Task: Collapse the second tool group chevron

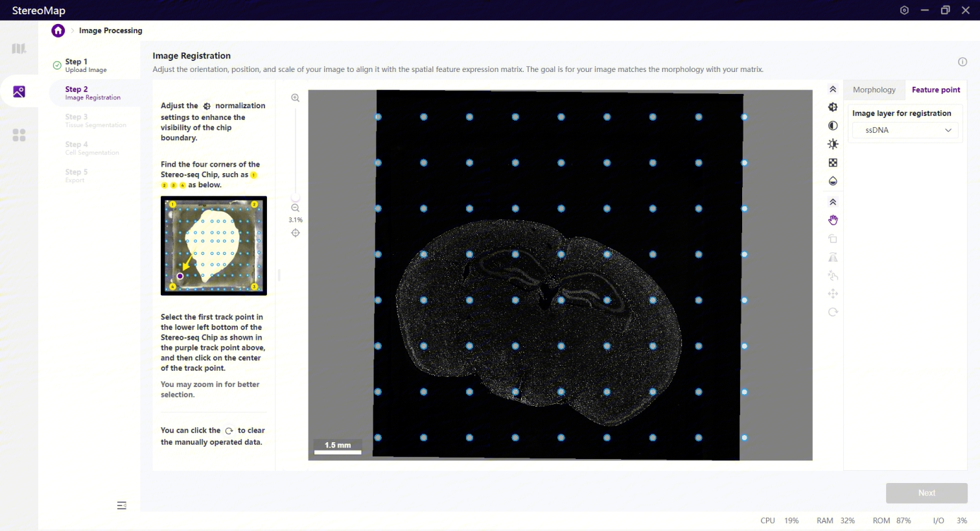Action: (833, 202)
